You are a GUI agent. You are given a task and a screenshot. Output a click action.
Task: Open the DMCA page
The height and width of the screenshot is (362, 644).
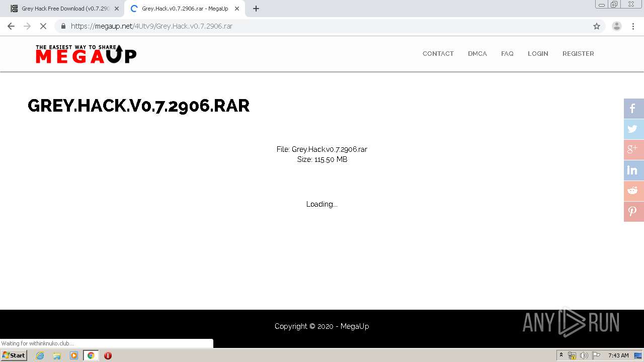coord(477,54)
